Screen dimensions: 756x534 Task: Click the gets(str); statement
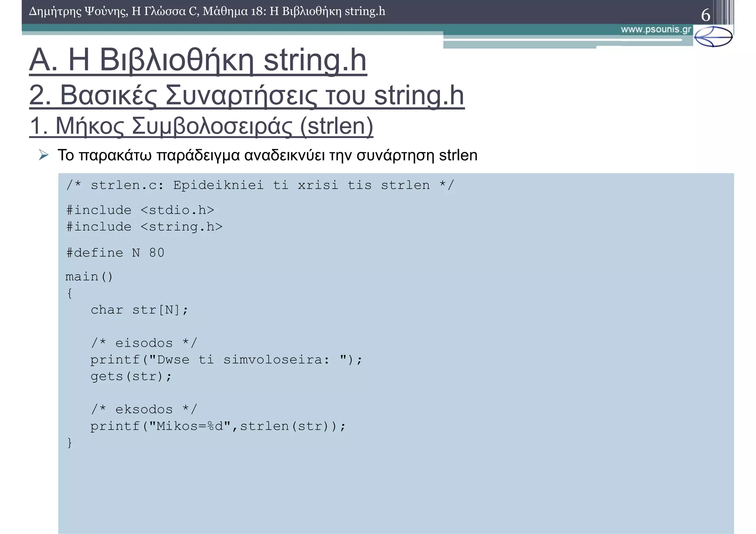coord(131,376)
